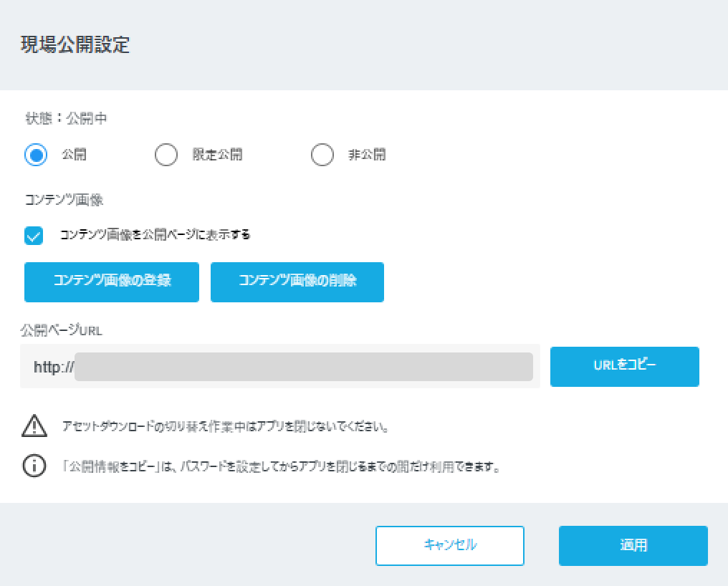
Task: Click the 状態：公開中 status text
Action: pos(66,119)
